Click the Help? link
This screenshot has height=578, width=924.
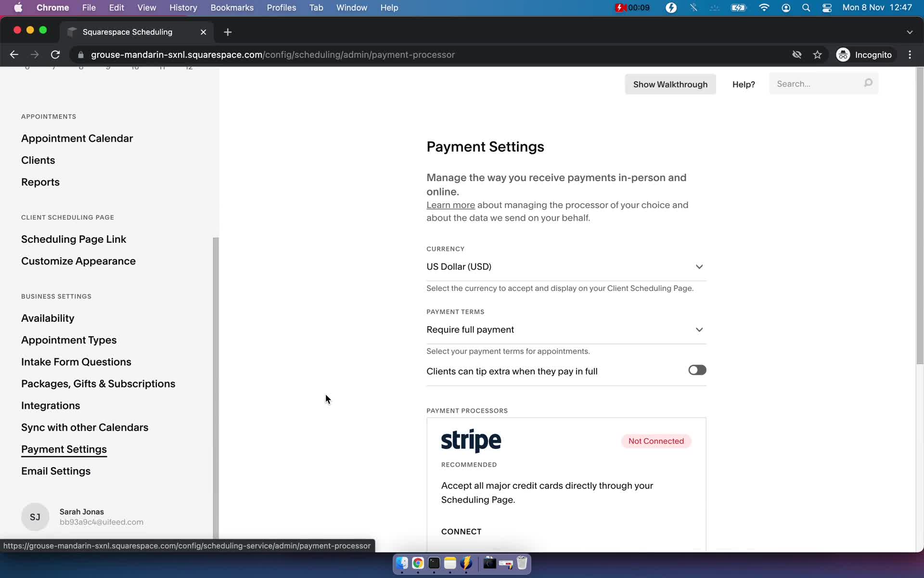coord(744,84)
